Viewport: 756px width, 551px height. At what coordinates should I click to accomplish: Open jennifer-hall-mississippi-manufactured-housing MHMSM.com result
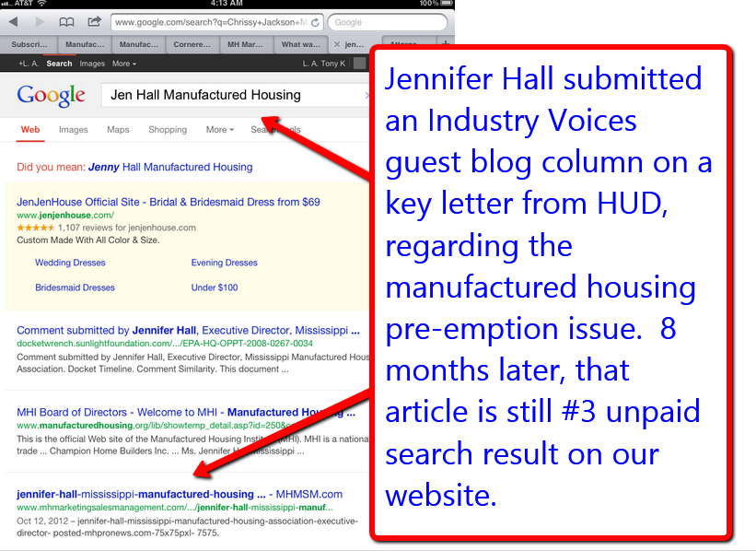(x=180, y=494)
